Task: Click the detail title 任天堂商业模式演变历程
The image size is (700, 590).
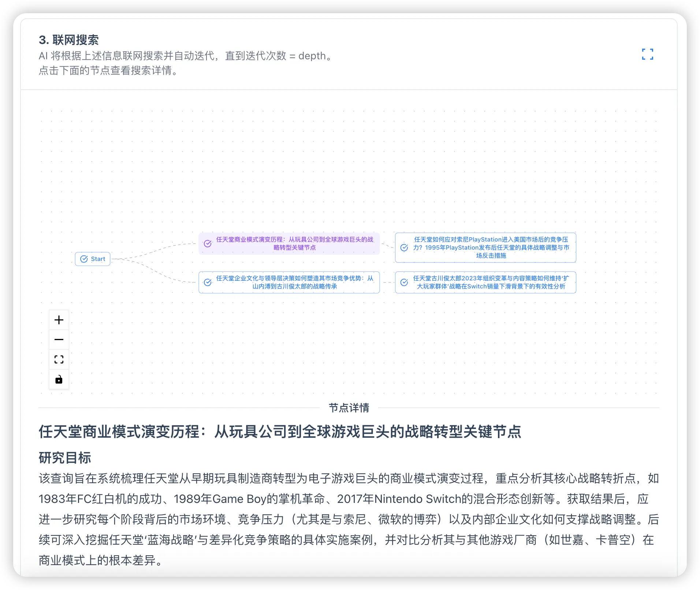Action: point(280,432)
